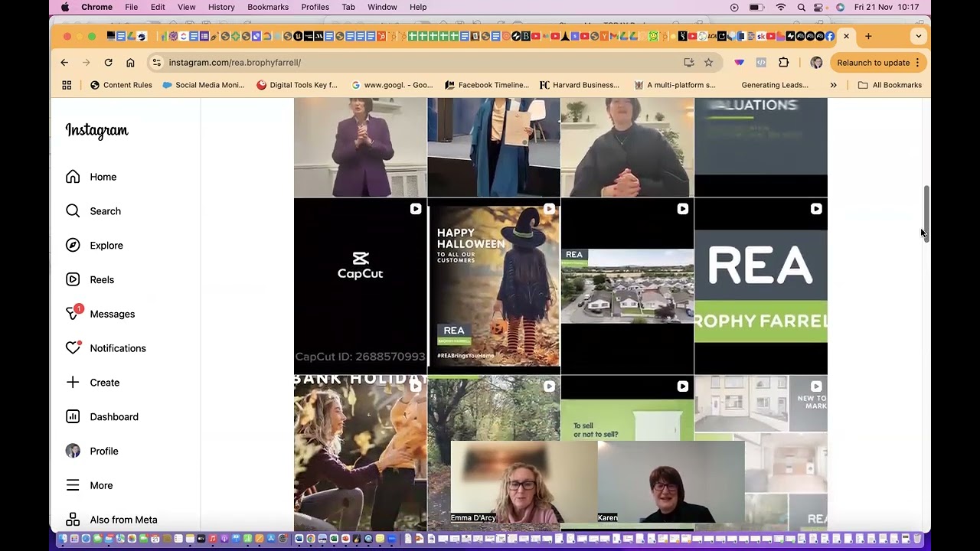
Task: Open Wi-Fi status menu
Action: pyautogui.click(x=780, y=7)
